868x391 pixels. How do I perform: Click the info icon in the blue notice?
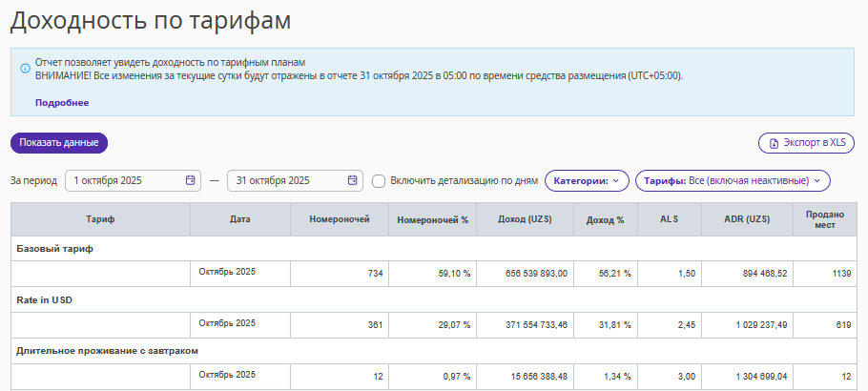[x=25, y=68]
